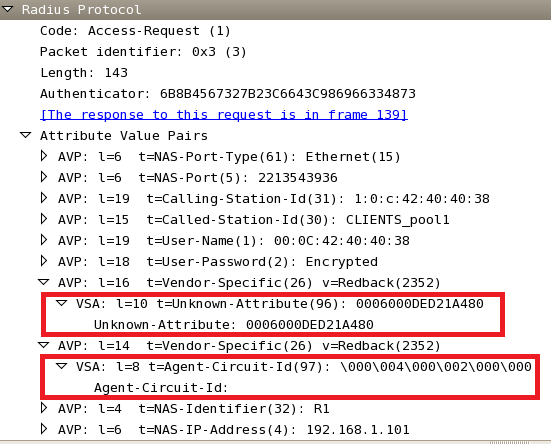Screen dimensions: 551x444
Task: Open the response in frame 139 link
Action: tap(224, 115)
